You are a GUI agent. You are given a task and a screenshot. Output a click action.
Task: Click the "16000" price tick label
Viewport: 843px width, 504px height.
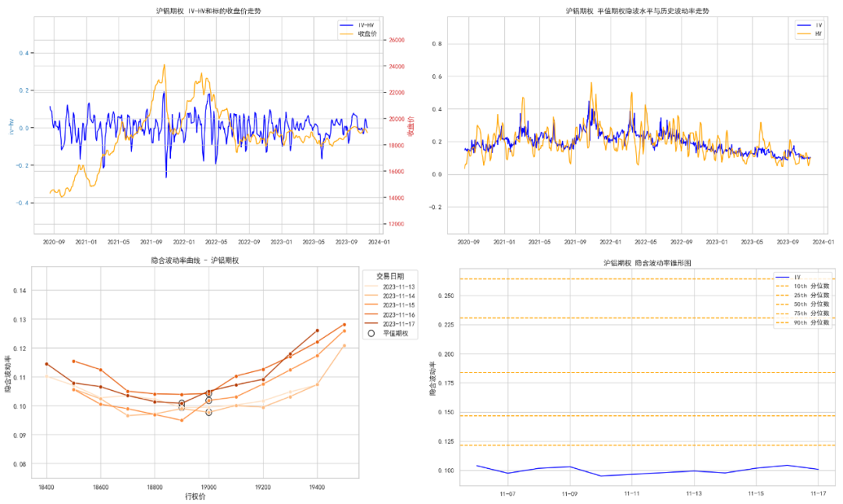pyautogui.click(x=397, y=172)
